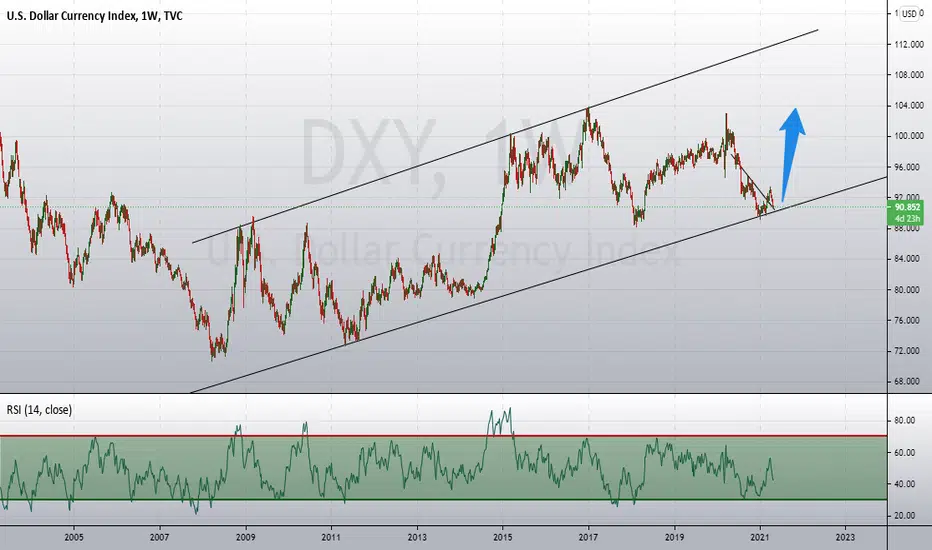
Task: Click the 2021 label on the time axis
Action: (x=760, y=537)
